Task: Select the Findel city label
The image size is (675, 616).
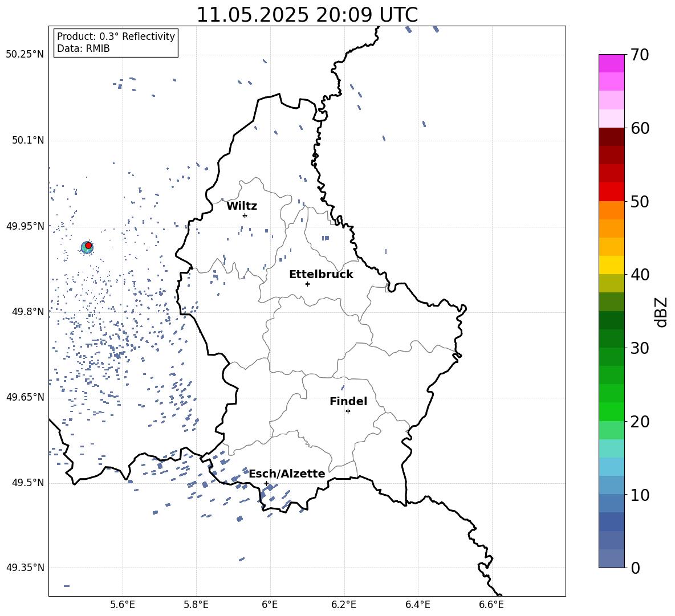Action: pyautogui.click(x=348, y=401)
